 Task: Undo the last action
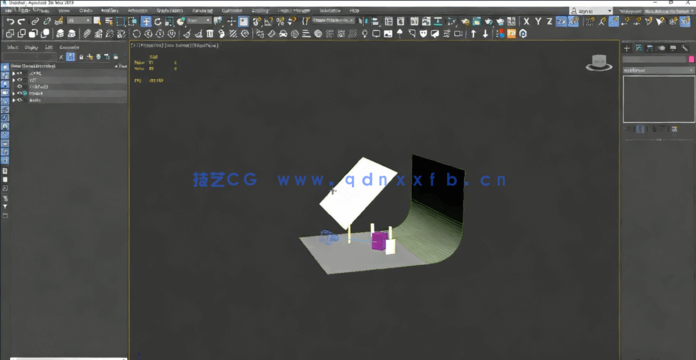tap(11, 21)
